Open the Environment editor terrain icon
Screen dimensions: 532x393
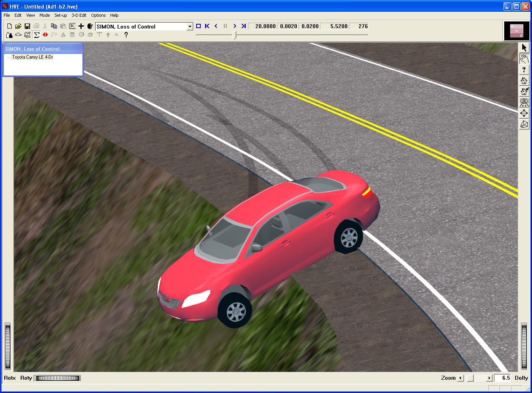[x=27, y=35]
